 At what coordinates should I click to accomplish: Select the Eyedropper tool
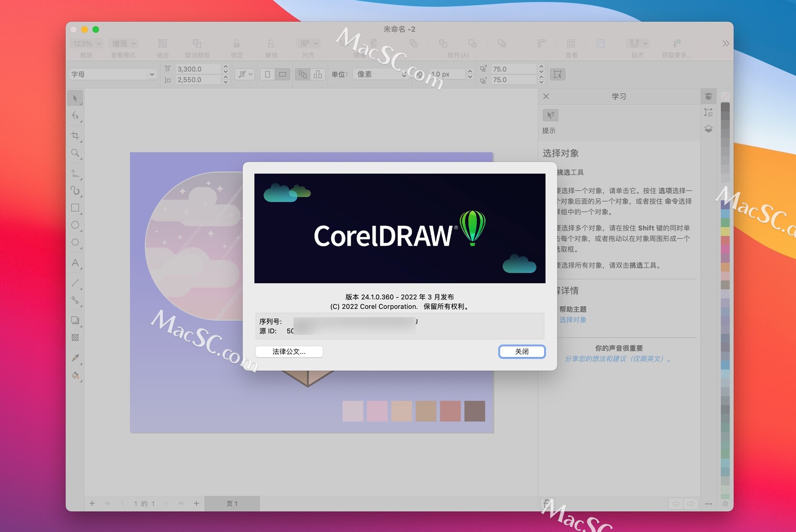pos(75,358)
